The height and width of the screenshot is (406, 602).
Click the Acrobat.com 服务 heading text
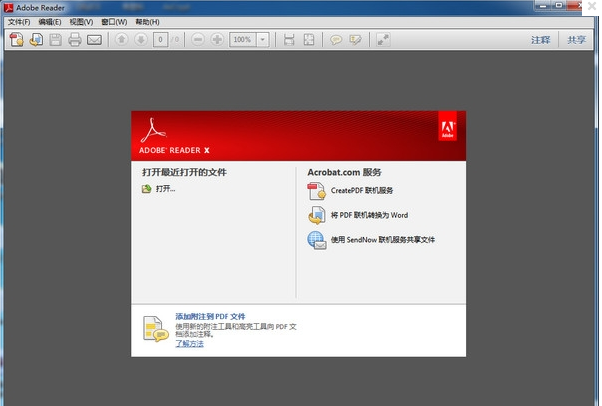(x=344, y=172)
